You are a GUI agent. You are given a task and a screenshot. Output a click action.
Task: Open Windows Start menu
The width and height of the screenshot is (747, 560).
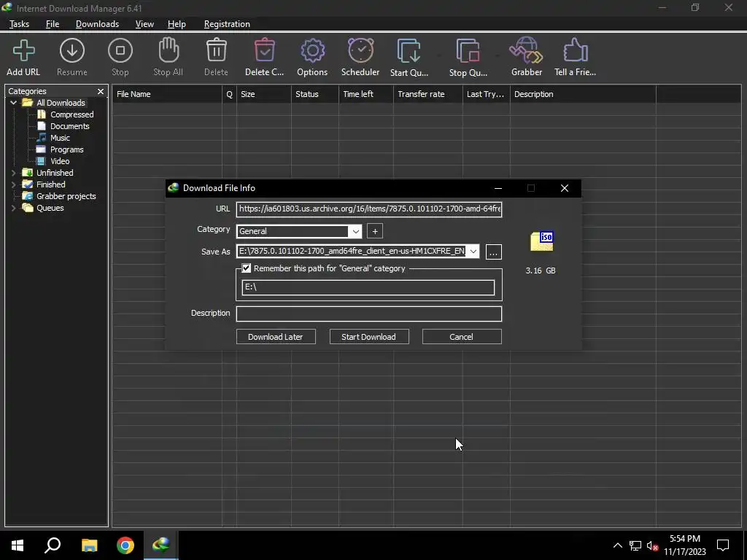point(18,545)
